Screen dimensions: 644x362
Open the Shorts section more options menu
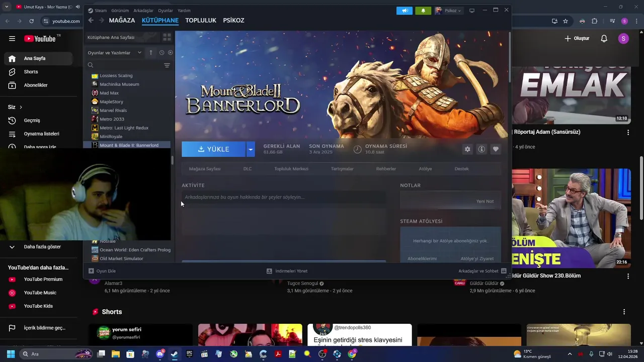point(624,312)
